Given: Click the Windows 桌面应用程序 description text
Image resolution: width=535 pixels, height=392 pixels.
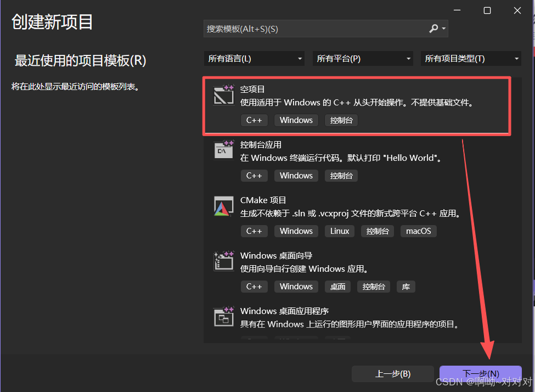Looking at the screenshot, I should tap(350, 324).
